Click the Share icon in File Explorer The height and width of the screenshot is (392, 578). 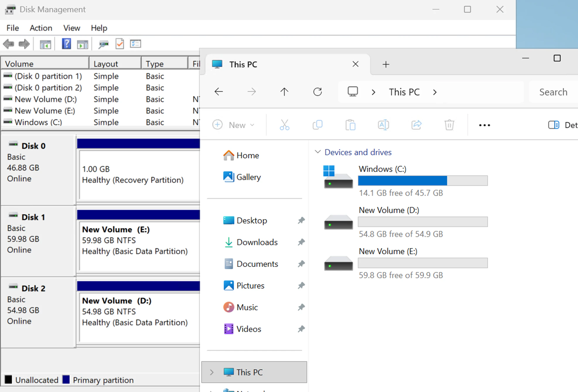click(416, 125)
